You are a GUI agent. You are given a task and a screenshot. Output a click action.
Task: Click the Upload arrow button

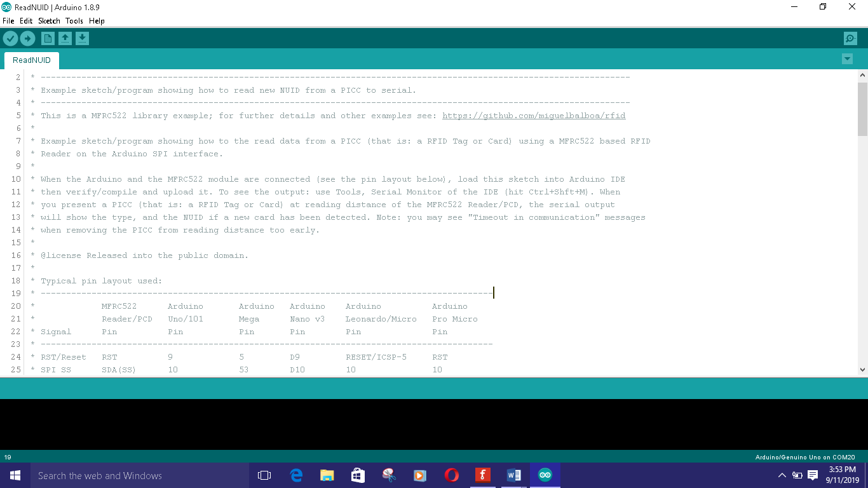(27, 39)
